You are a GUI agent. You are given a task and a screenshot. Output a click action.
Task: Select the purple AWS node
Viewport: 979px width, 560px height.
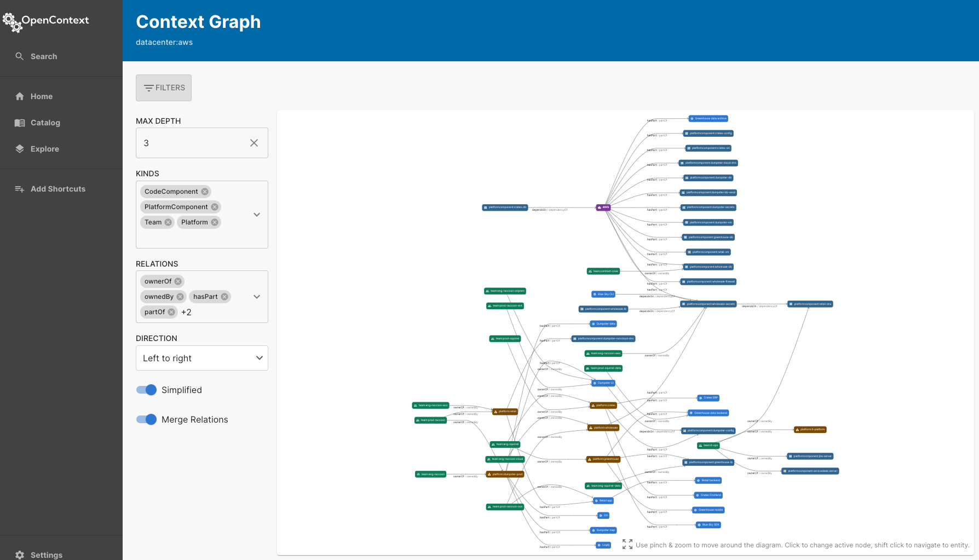[x=603, y=207]
